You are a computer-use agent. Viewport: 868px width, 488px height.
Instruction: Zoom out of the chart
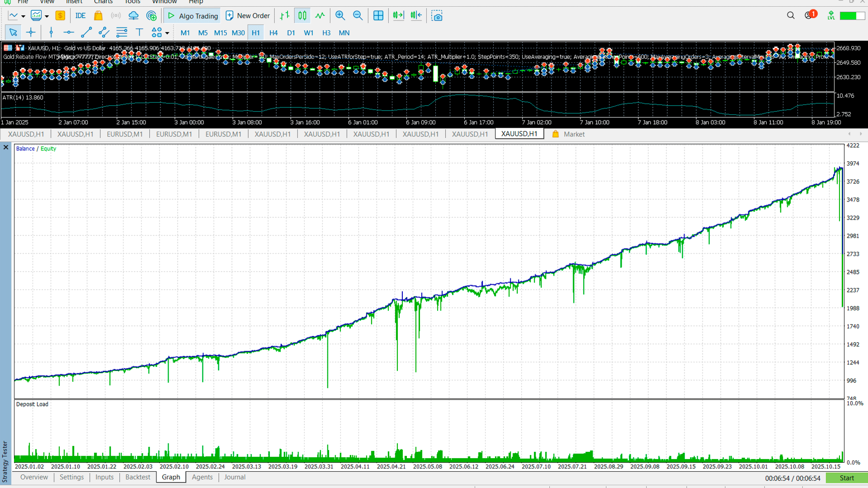pos(358,16)
